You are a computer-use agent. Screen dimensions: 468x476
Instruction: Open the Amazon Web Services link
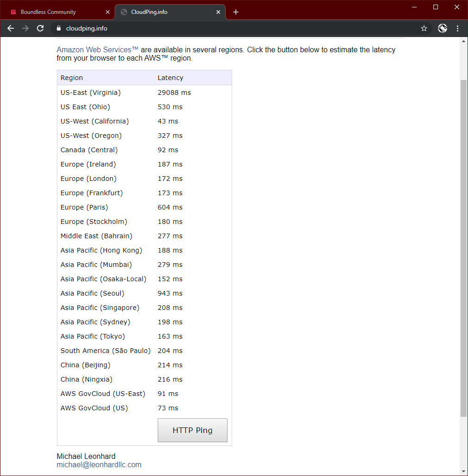[x=98, y=49]
